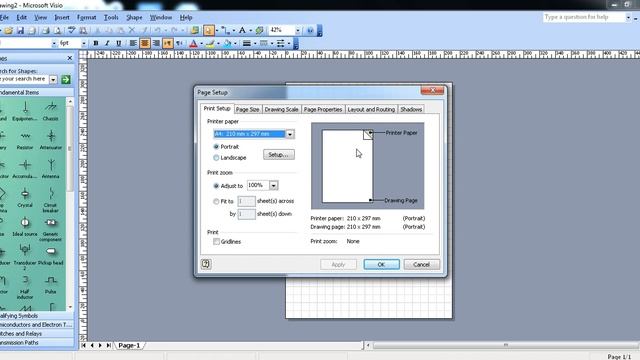Click the Save toolbar icon
The width and height of the screenshot is (640, 360).
coord(20,31)
